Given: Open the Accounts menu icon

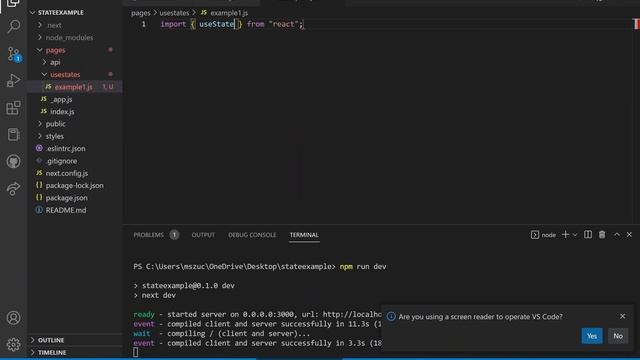Looking at the screenshot, I should pos(13,318).
